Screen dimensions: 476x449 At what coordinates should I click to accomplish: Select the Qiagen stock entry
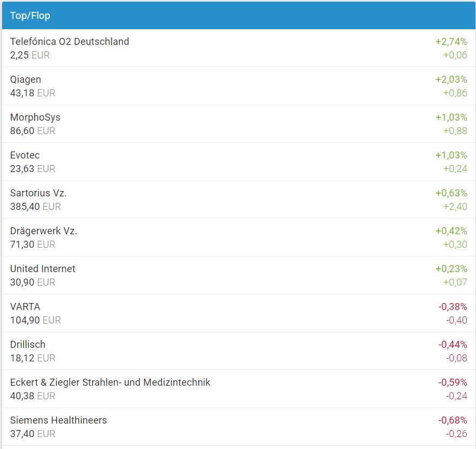(x=25, y=80)
